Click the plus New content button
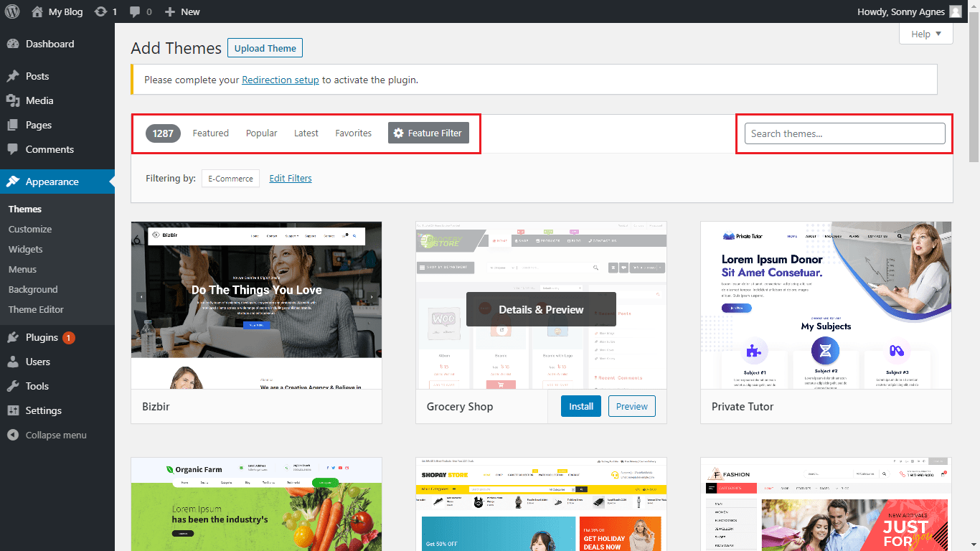This screenshot has width=980, height=551. coord(169,11)
